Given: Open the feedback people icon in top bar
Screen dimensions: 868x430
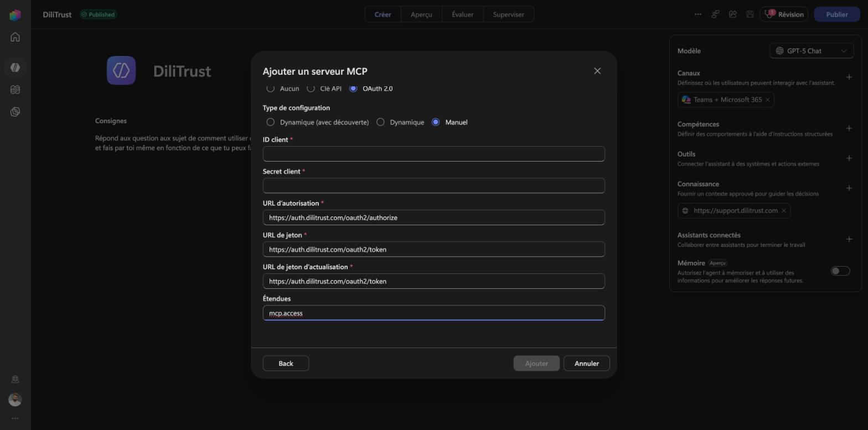Looking at the screenshot, I should click(715, 14).
